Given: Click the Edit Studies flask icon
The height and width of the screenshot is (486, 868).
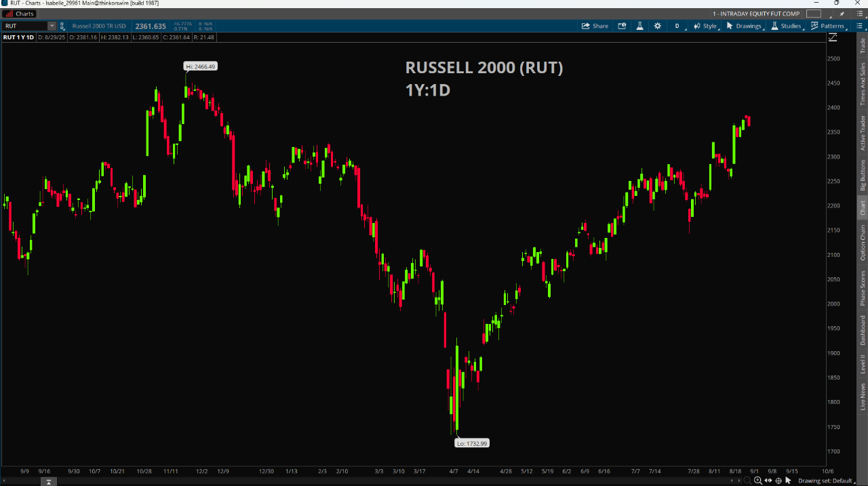Looking at the screenshot, I should click(x=639, y=26).
